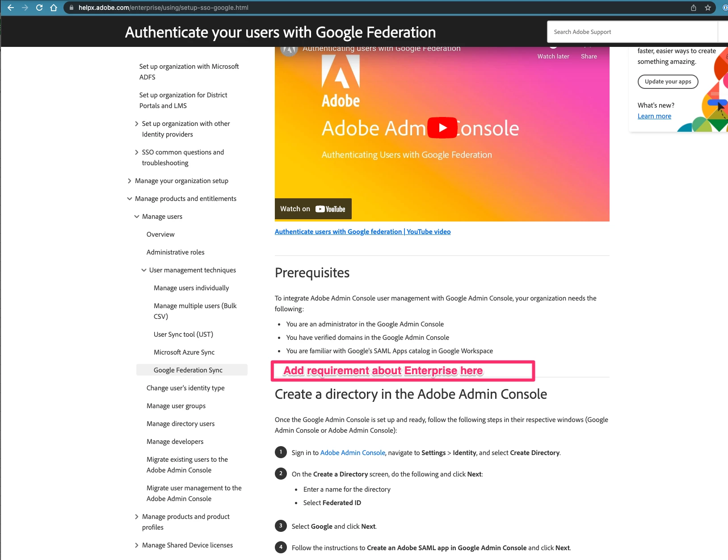Screen dimensions: 728x560
Task: Click the browser back arrow
Action: [11, 8]
